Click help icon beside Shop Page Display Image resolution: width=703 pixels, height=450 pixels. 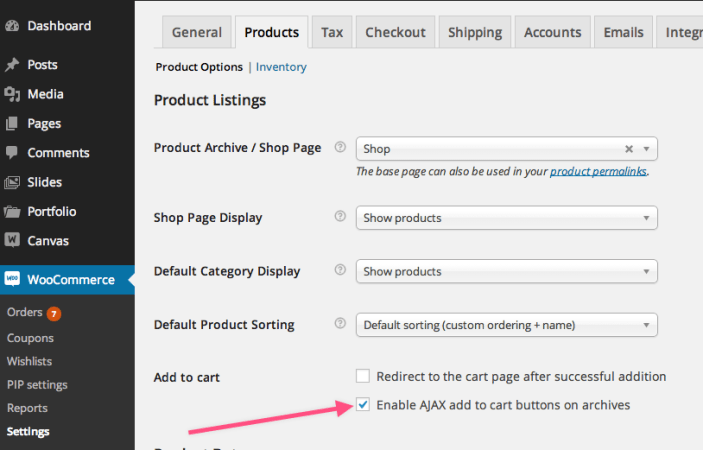pos(340,217)
